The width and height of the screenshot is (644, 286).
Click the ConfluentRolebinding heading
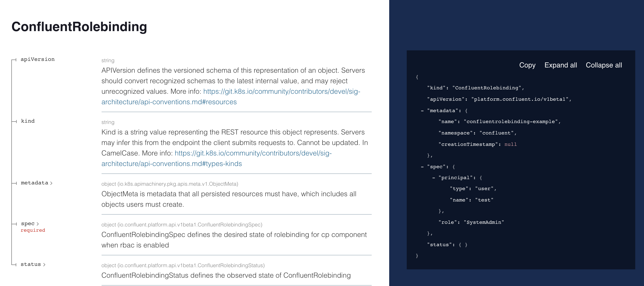pos(79,27)
